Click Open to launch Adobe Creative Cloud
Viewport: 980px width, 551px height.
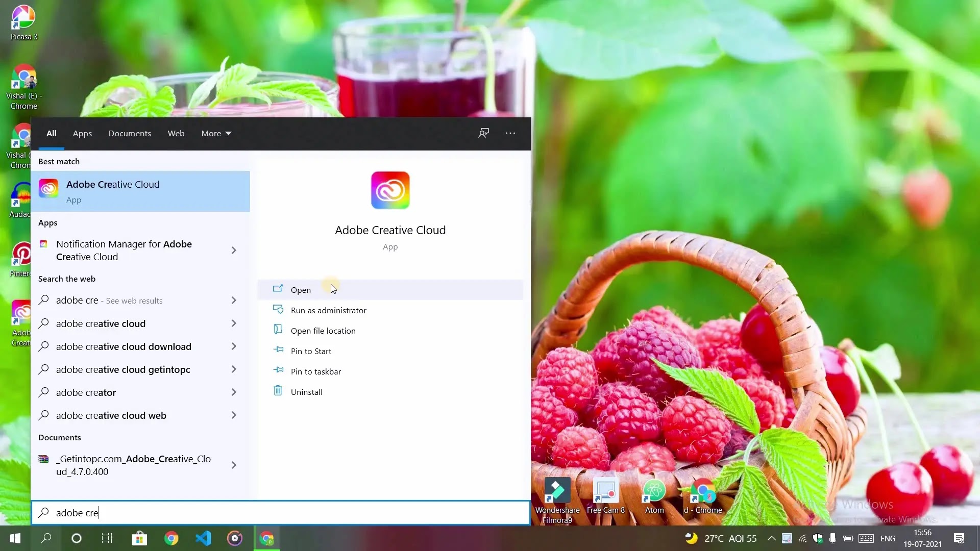point(301,290)
